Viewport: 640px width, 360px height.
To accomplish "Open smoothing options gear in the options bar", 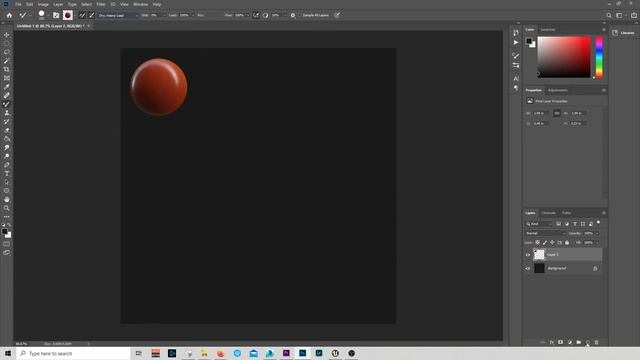I will coord(293,15).
